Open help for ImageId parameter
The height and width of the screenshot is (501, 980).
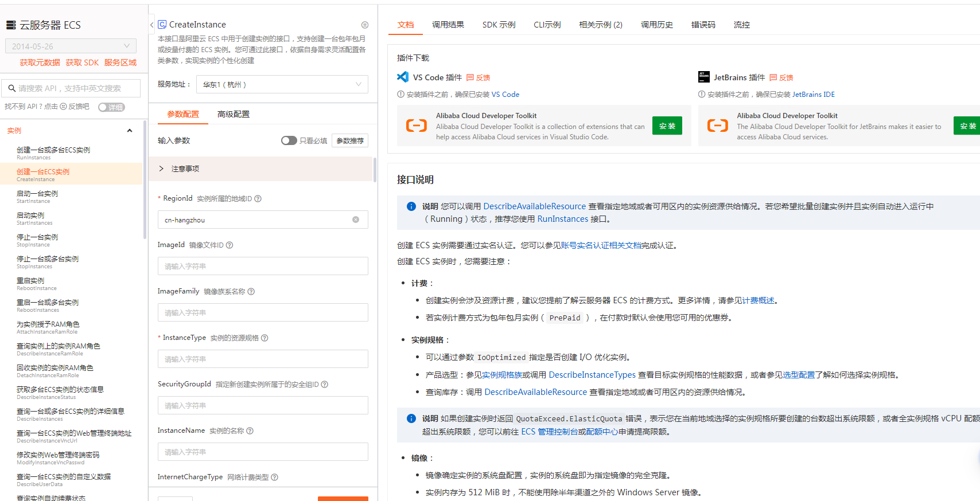click(x=230, y=245)
